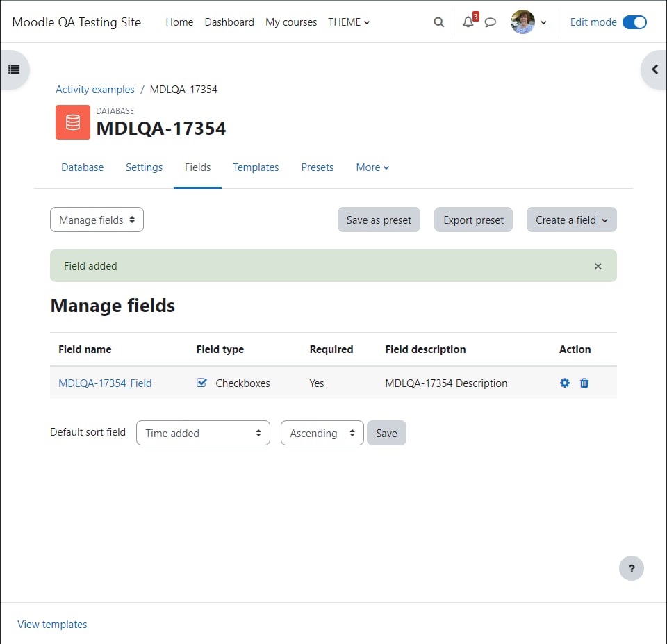The height and width of the screenshot is (644, 667).
Task: Delete MDLQA-17354_Field via trash icon
Action: (584, 383)
